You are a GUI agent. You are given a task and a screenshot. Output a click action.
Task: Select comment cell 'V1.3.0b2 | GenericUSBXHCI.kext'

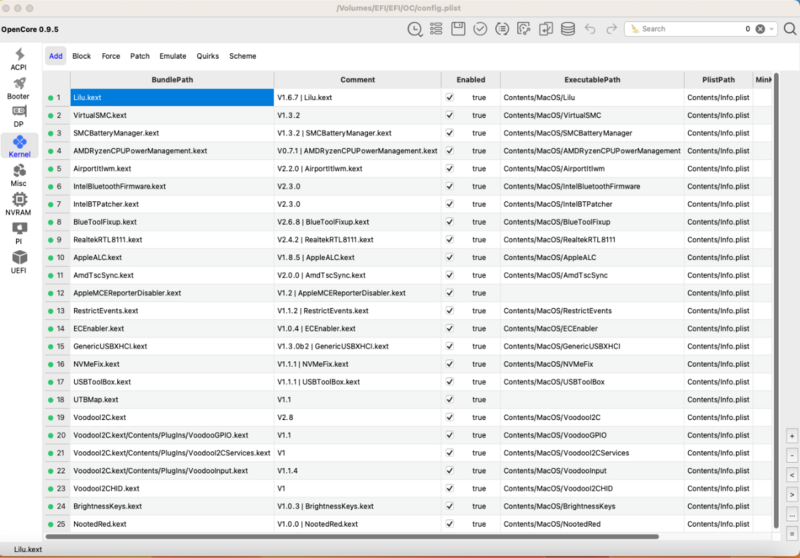[358, 346]
